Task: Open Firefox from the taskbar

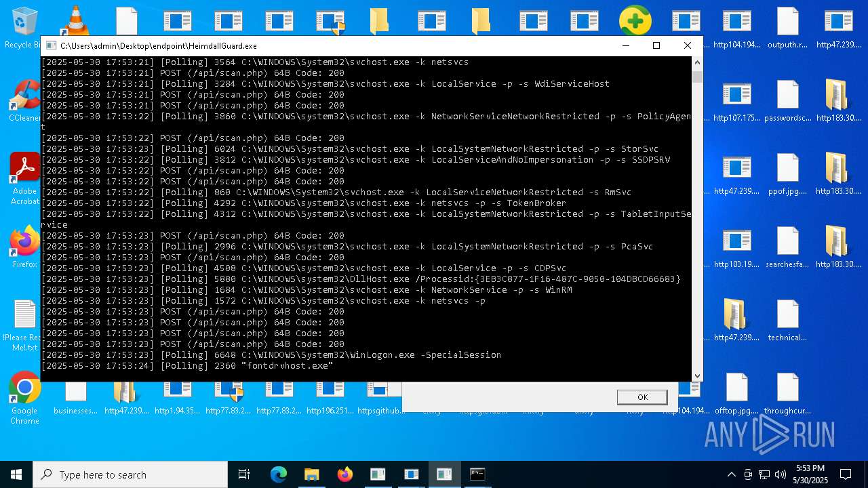Action: pyautogui.click(x=344, y=474)
